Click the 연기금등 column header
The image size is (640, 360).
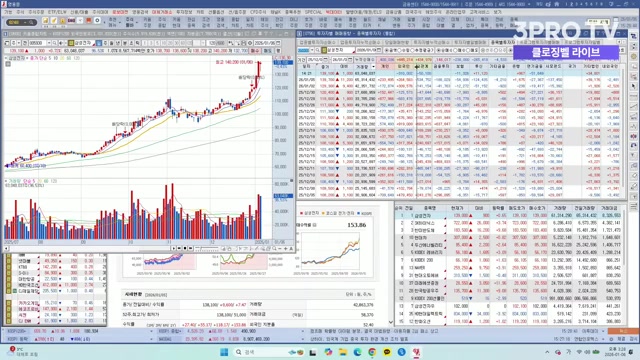534,67
